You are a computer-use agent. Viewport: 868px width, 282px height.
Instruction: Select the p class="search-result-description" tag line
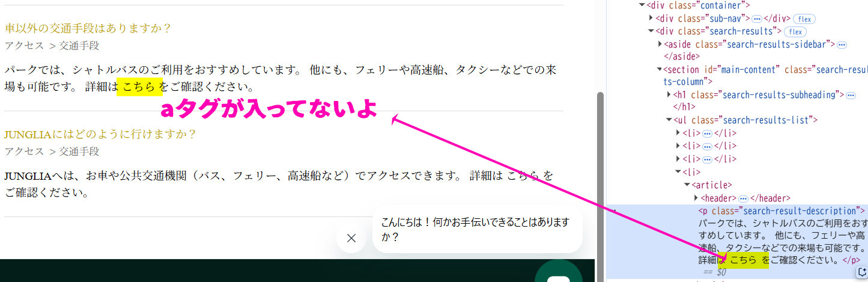pyautogui.click(x=782, y=211)
